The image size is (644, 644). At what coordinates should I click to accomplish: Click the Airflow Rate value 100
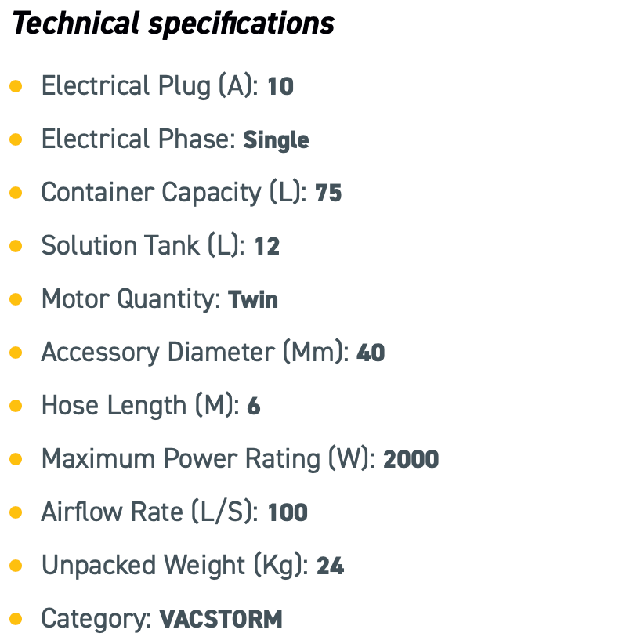[x=288, y=512]
